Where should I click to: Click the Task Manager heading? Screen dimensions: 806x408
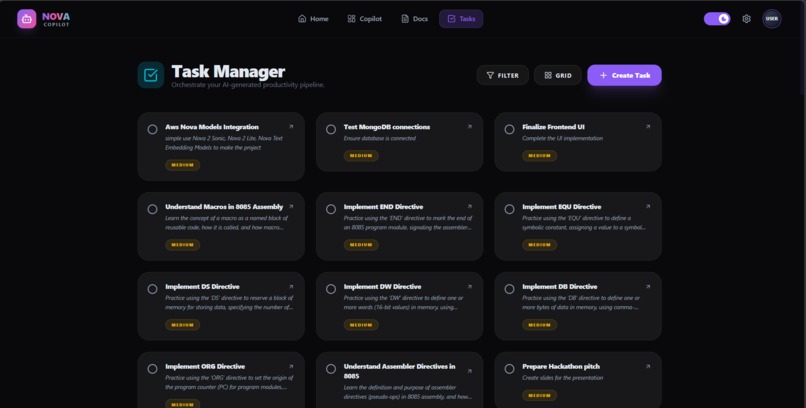(x=228, y=71)
